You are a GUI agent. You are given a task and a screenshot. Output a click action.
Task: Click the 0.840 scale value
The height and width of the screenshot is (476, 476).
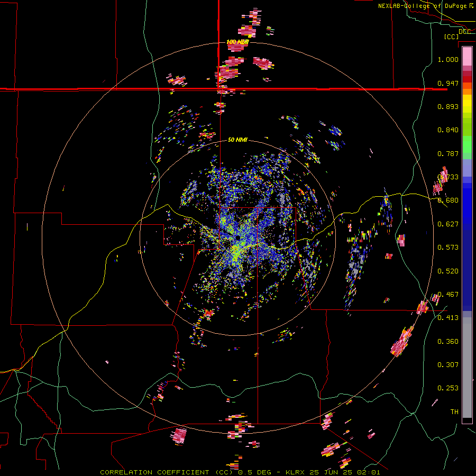coord(448,130)
